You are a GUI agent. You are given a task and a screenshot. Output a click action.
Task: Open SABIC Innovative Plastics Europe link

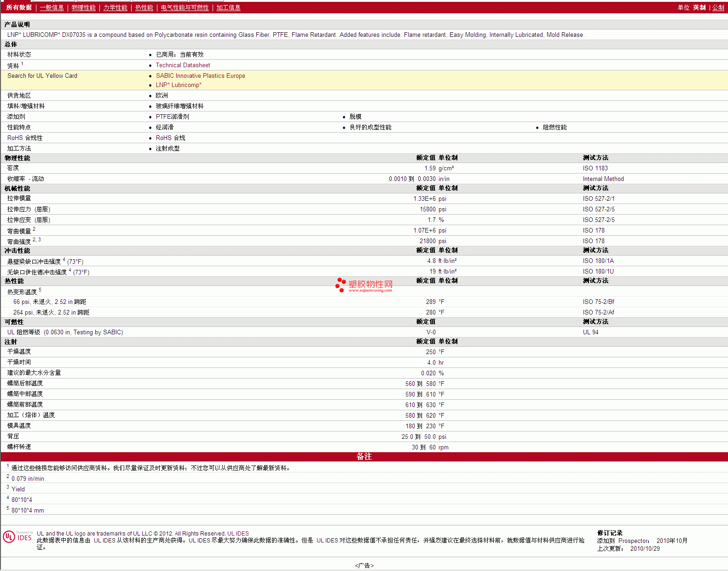coord(200,76)
